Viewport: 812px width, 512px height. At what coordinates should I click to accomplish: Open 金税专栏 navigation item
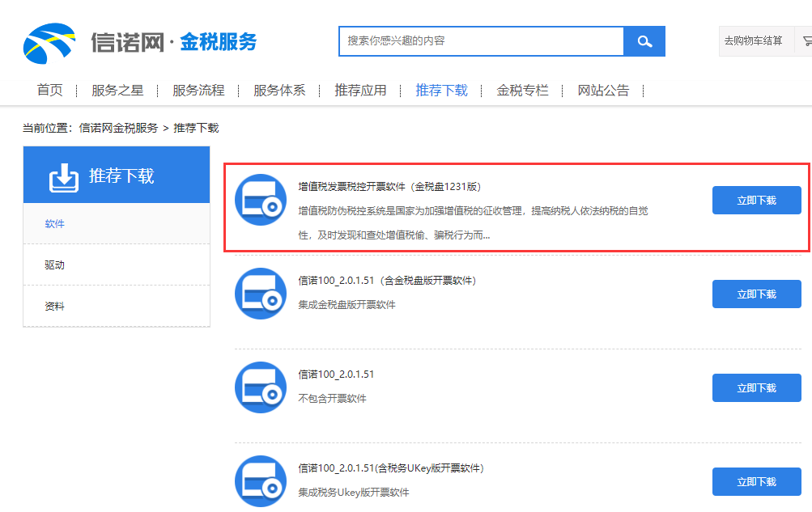[x=522, y=90]
